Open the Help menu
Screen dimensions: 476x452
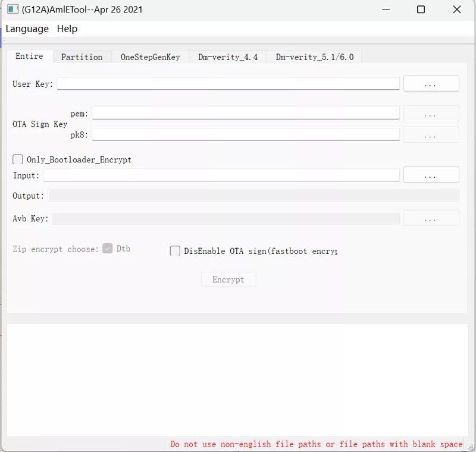pyautogui.click(x=67, y=29)
